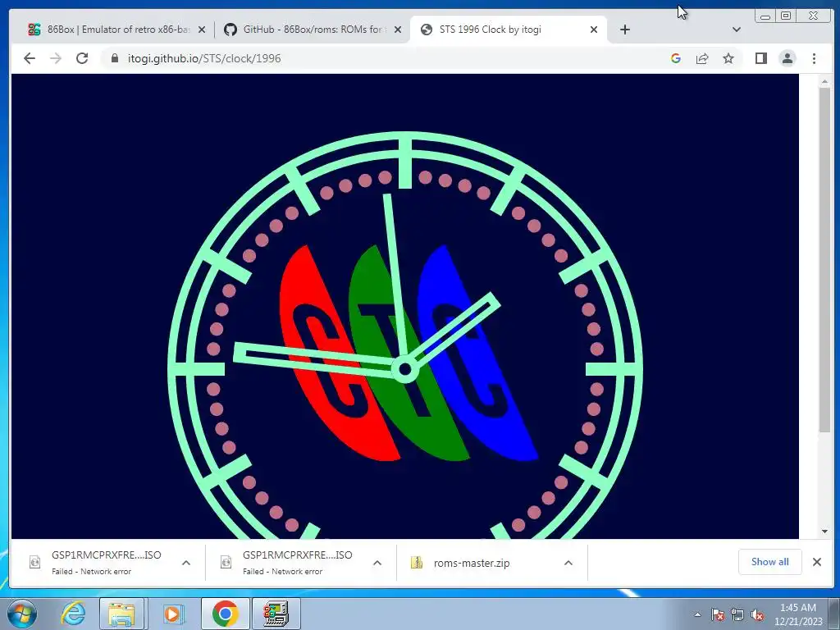Toggle the Chrome side panel
The width and height of the screenshot is (840, 630).
760,58
